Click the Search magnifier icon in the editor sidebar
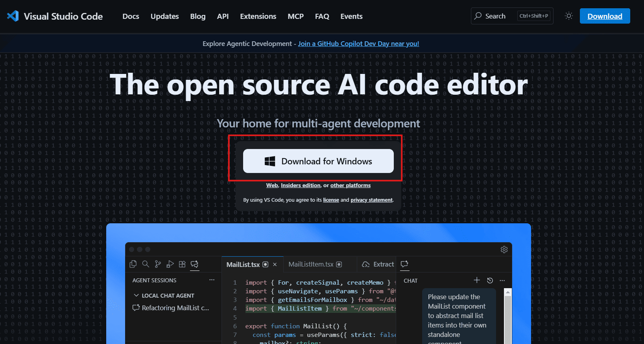The height and width of the screenshot is (344, 644). (146, 264)
